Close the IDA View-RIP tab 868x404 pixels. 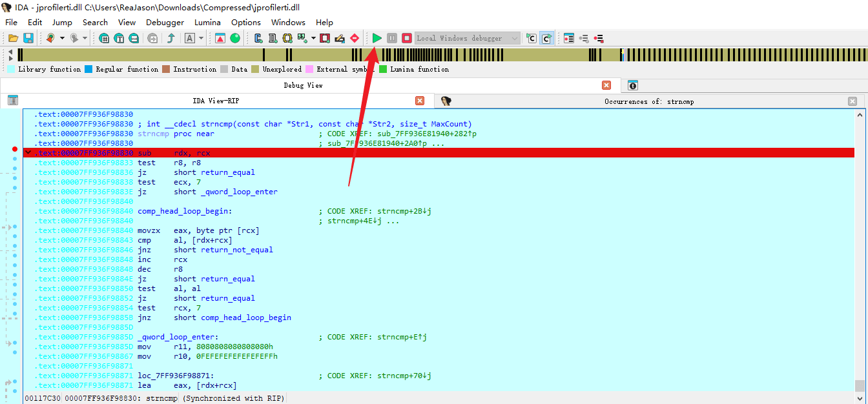click(x=420, y=101)
